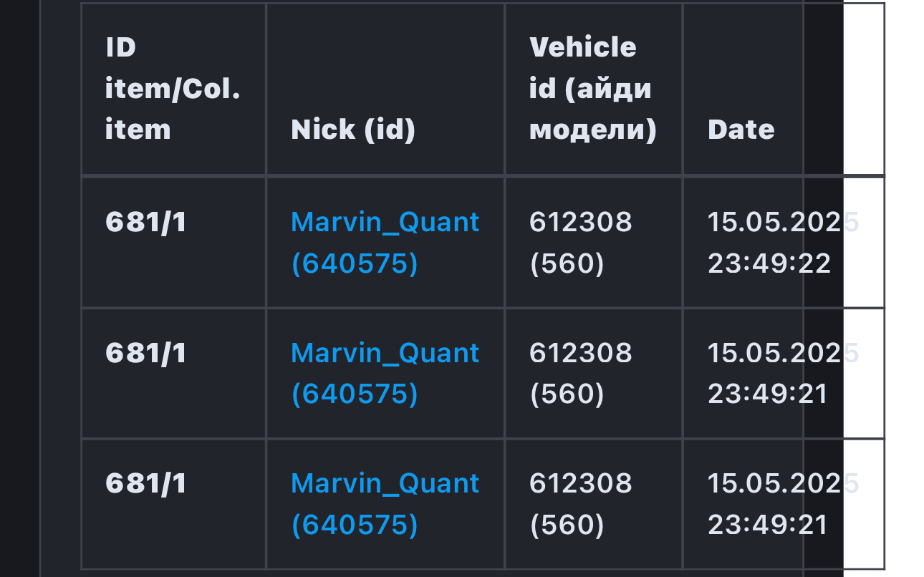Screen dimensions: 924x577
Task: Click the "ID item/Col. item" column header
Action: click(x=173, y=89)
